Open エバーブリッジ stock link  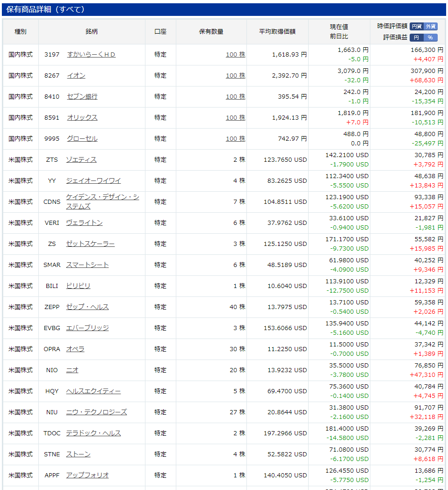87,328
